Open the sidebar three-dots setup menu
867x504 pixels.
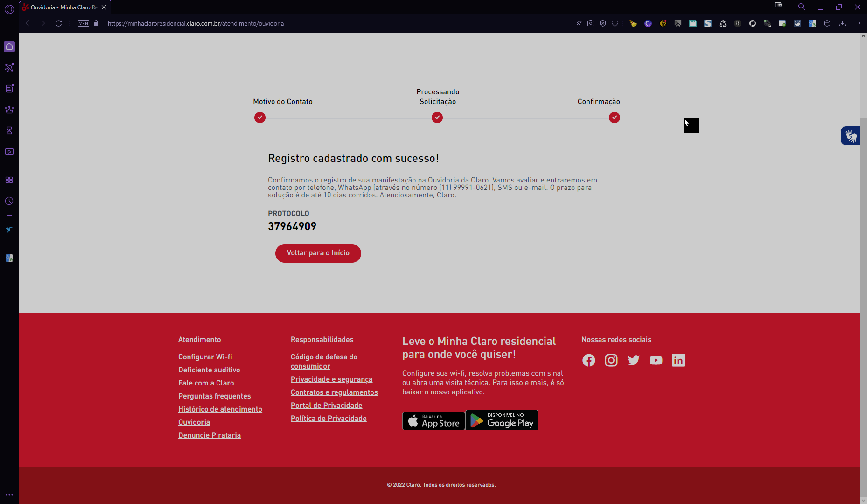9,495
